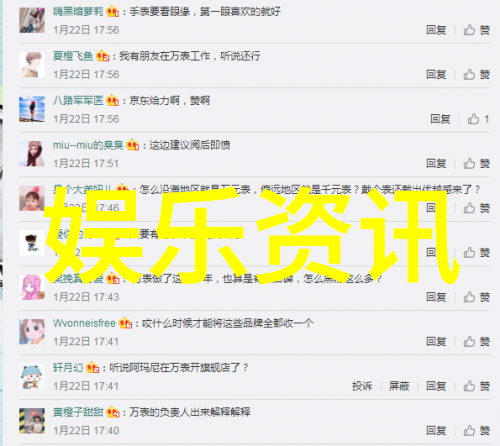Reply to Wvonneisfree's comment
Screen dimensions: 500x446
(436, 341)
